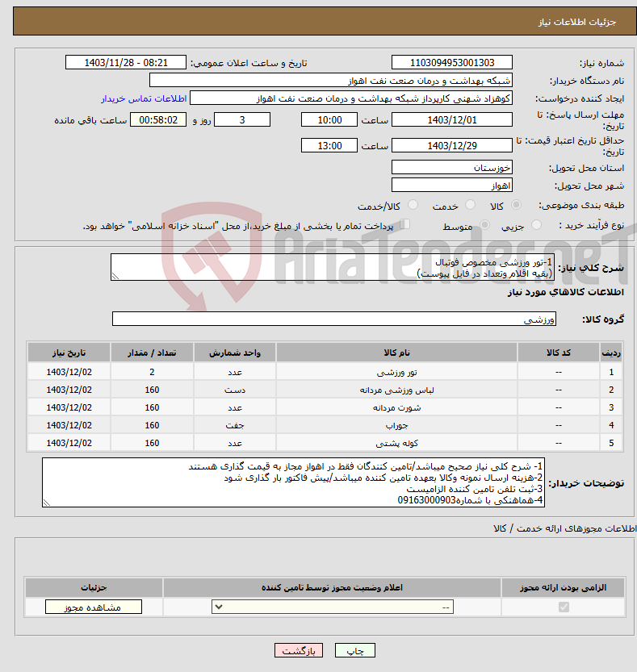Click the goods group ورزشی field
The width and height of the screenshot is (637, 672).
point(334,319)
